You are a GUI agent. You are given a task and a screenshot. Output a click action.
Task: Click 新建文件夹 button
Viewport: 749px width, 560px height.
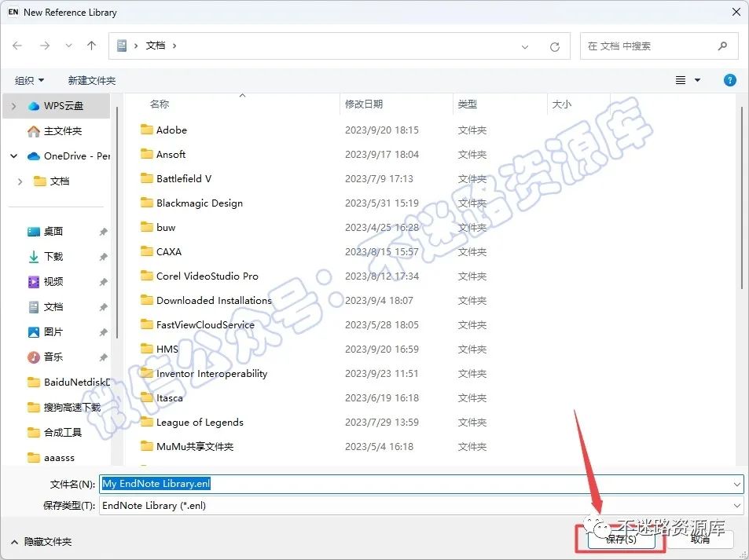tap(92, 80)
